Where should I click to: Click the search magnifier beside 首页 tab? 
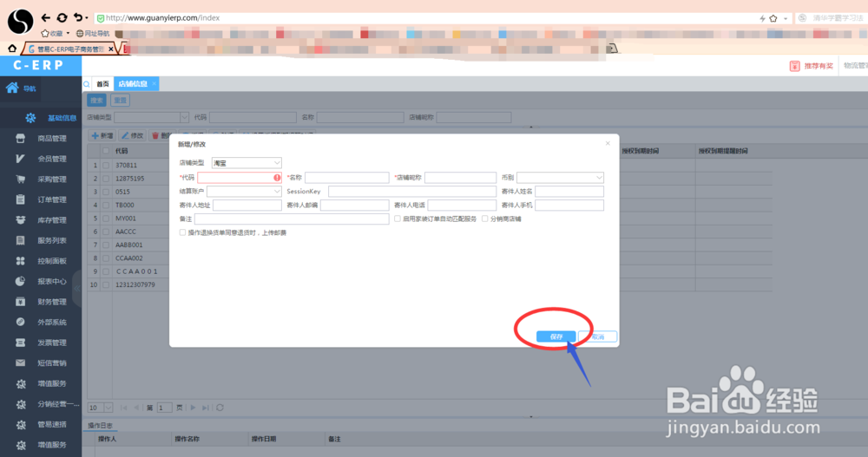[86, 84]
